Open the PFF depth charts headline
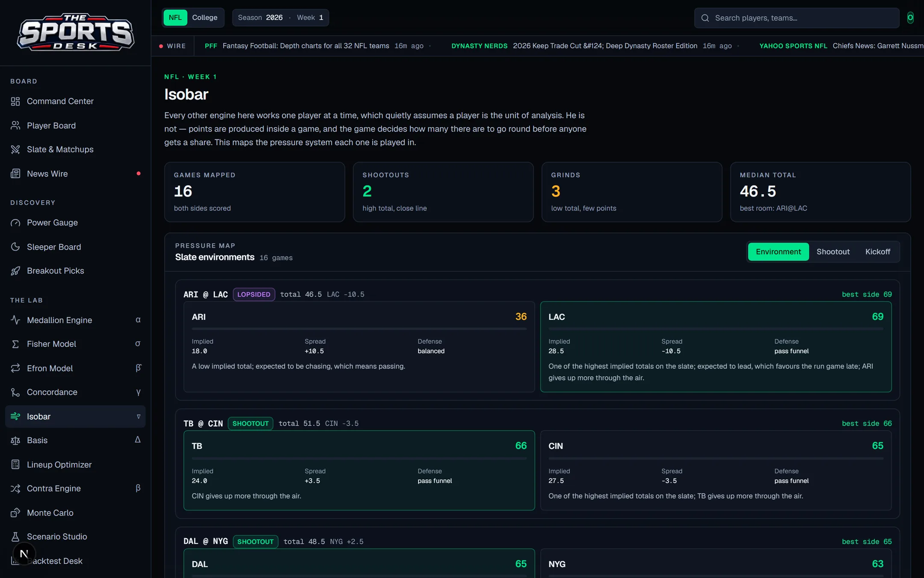This screenshot has height=578, width=924. 306,46
